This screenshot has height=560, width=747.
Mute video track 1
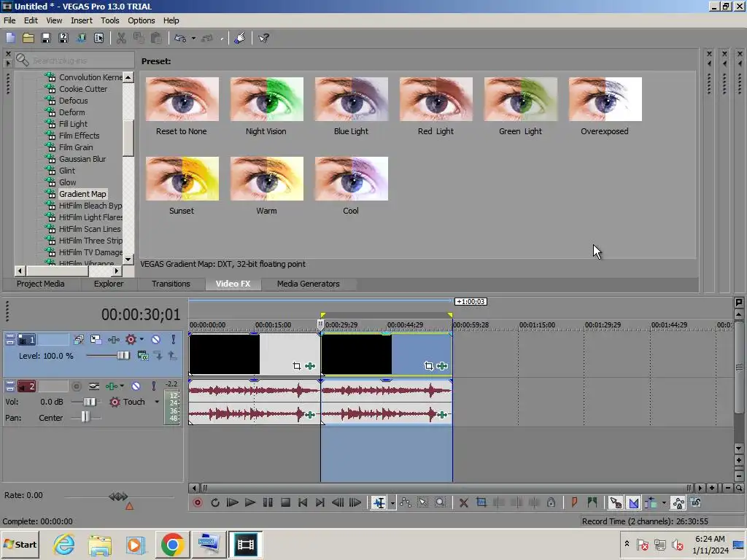click(156, 340)
